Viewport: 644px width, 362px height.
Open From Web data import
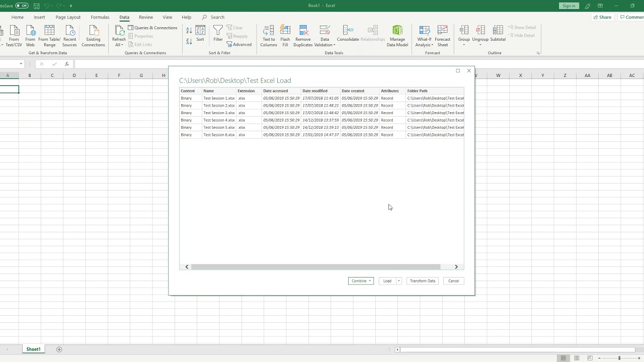pyautogui.click(x=30, y=35)
